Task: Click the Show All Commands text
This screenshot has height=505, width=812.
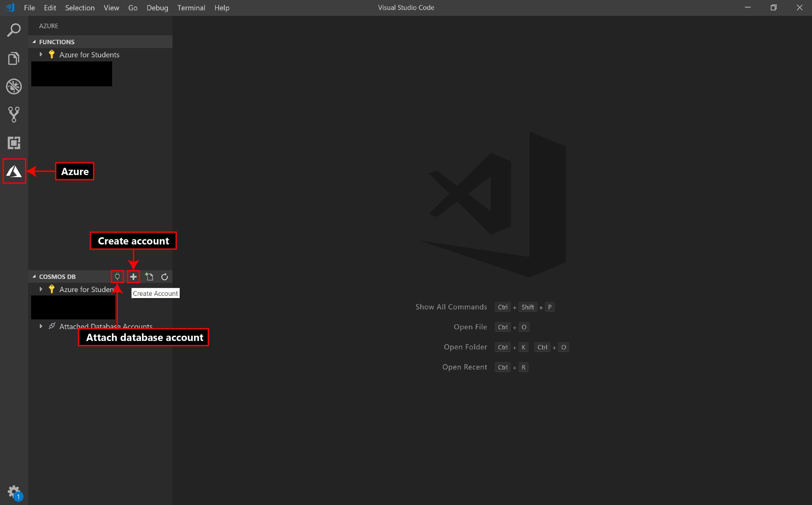Action: tap(451, 307)
